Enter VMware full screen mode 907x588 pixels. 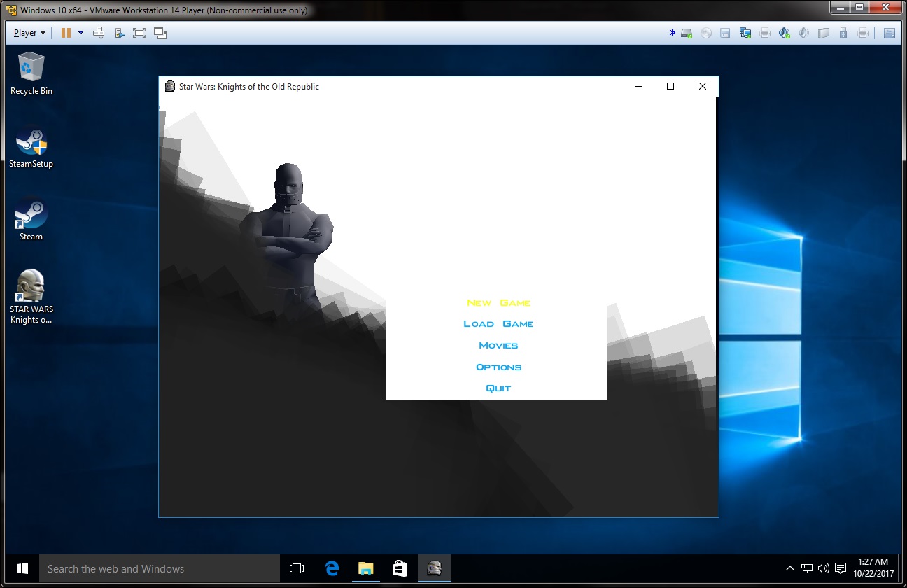tap(139, 33)
